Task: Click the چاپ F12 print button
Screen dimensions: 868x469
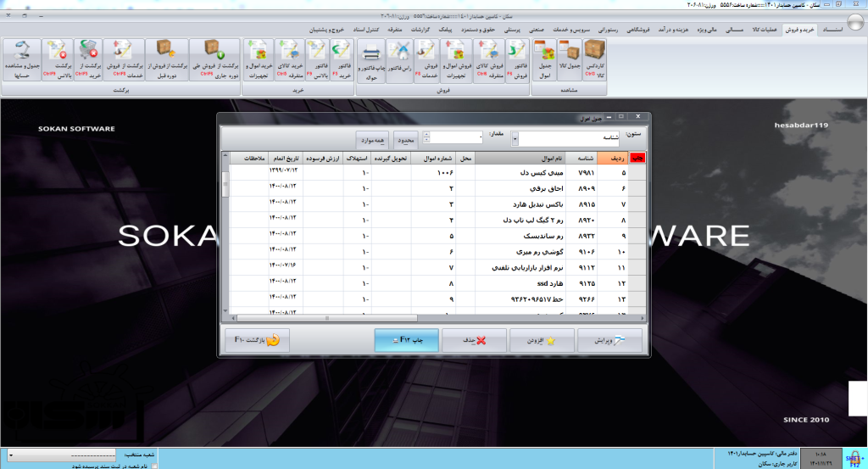Action: coord(407,340)
